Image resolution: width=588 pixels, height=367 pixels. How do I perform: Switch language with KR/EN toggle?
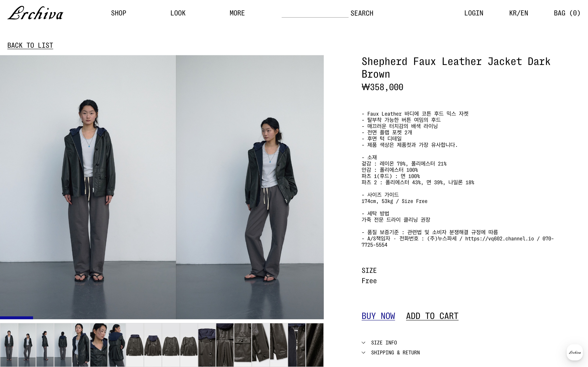click(519, 13)
